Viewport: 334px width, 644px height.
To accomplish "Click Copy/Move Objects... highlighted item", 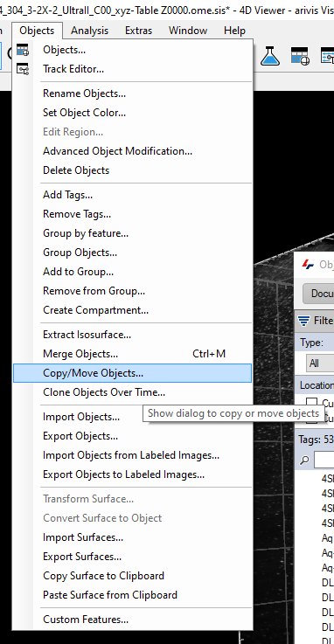I will tap(132, 373).
